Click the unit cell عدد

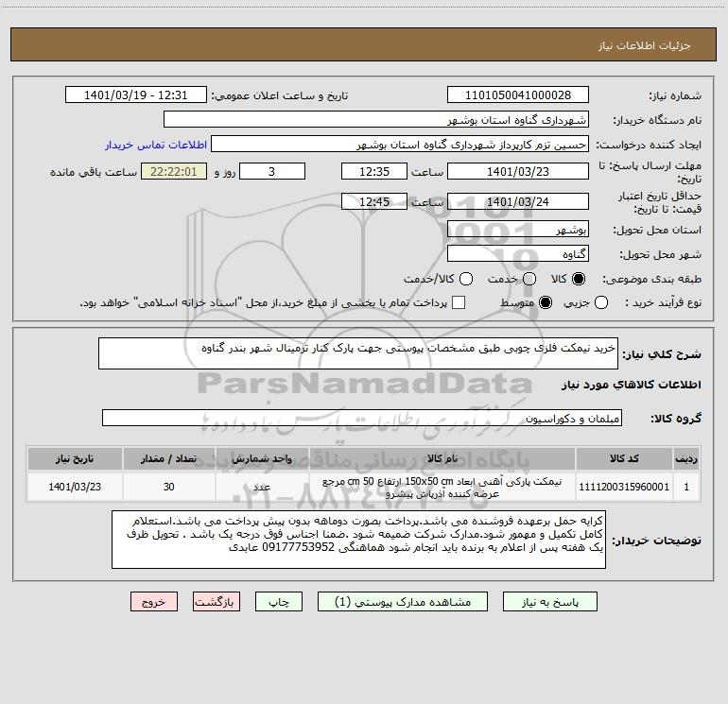coord(262,487)
